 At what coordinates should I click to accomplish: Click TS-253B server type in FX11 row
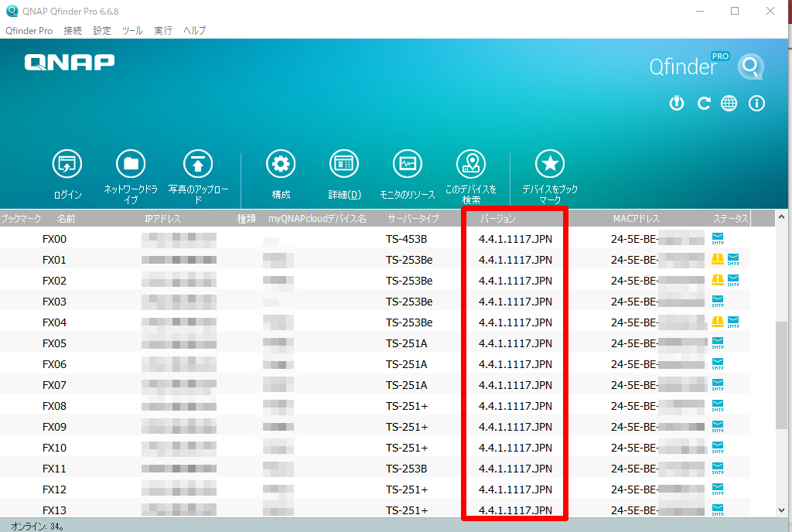pos(407,469)
